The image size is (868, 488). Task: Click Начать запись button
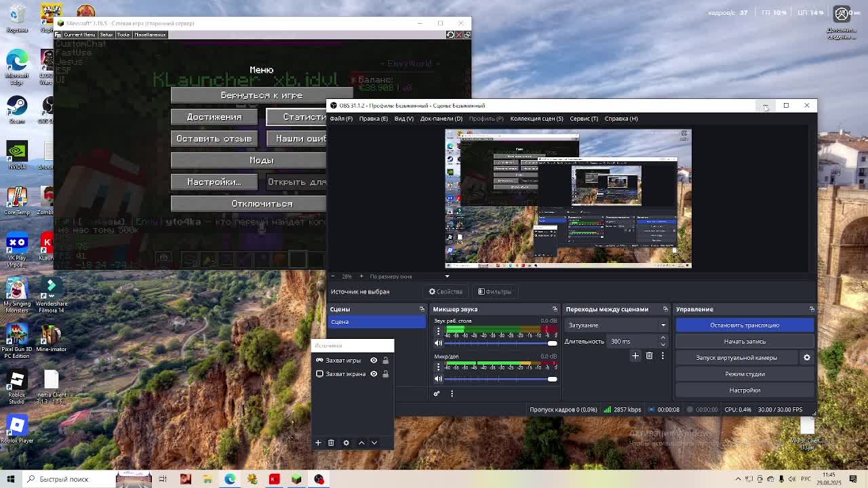tap(745, 342)
